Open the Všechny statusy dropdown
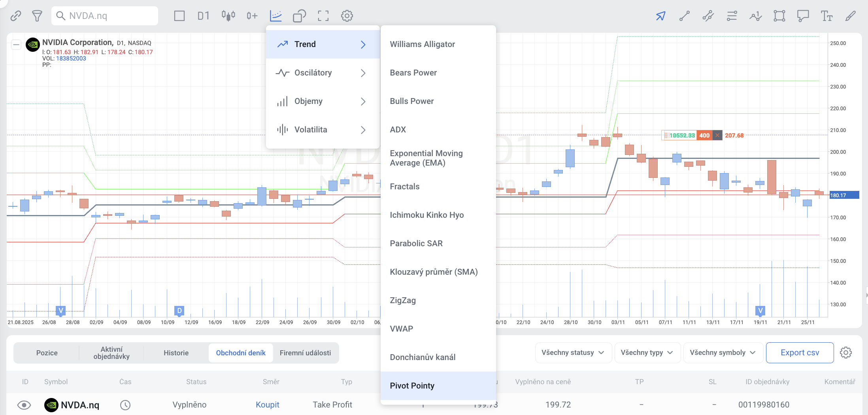 pos(574,353)
